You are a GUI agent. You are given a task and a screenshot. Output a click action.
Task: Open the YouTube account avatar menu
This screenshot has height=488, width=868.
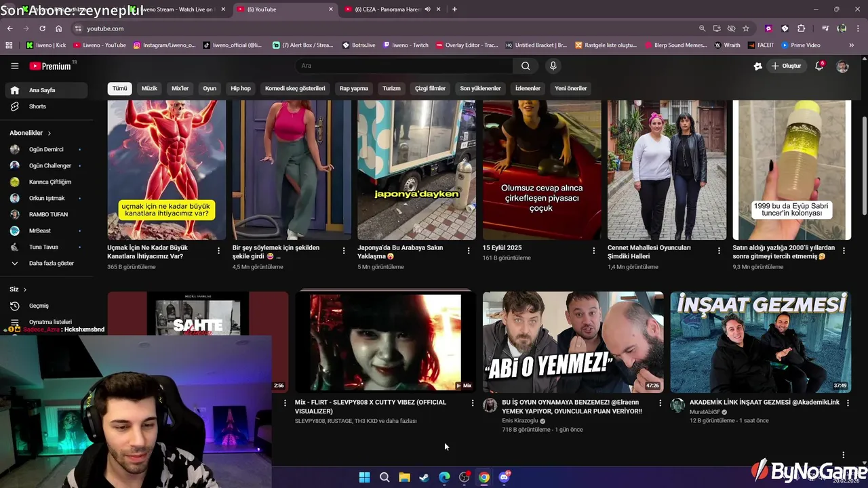842,66
